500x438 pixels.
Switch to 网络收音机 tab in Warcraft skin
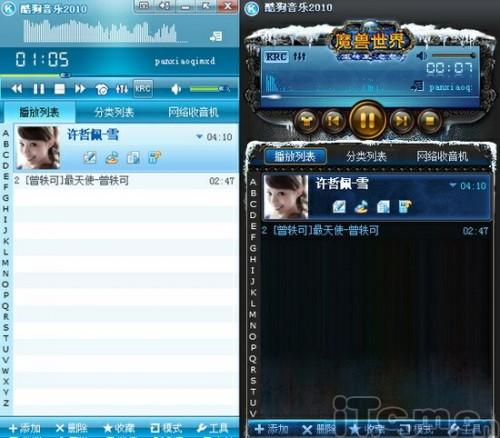(x=442, y=156)
